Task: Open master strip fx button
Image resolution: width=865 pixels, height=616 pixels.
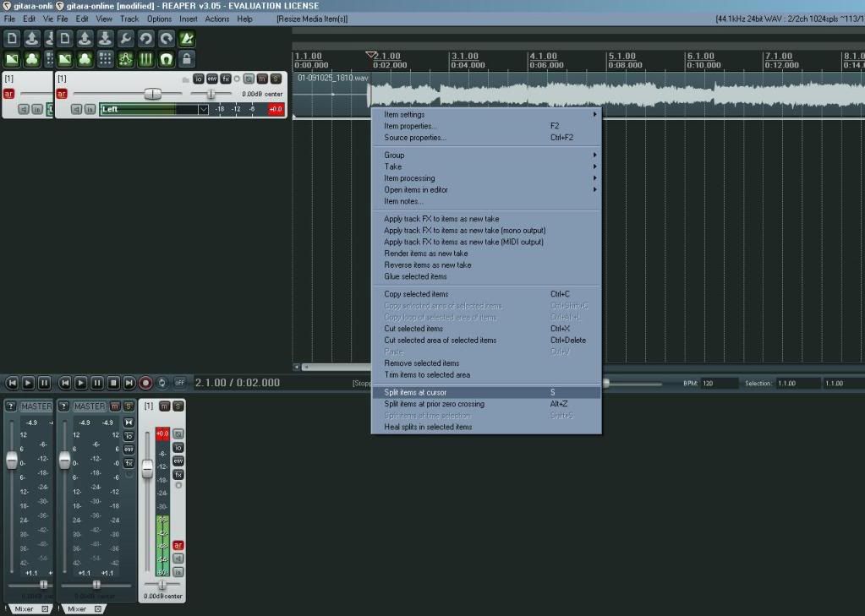Action: (129, 463)
